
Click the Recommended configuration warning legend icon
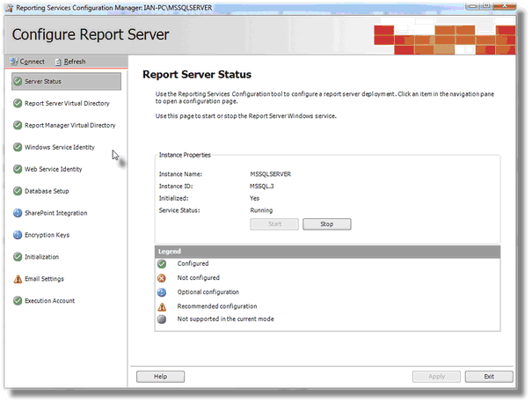(x=162, y=306)
